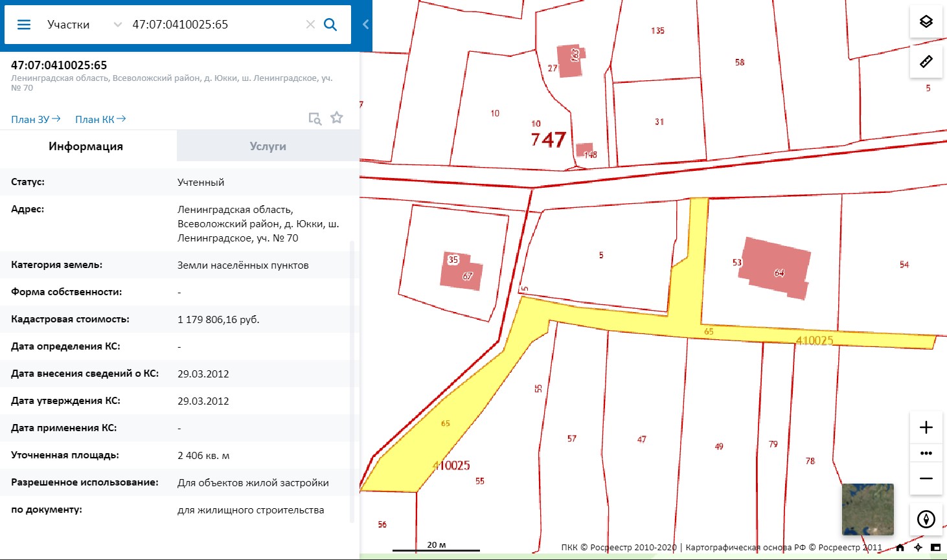Click in the cadastral number search field
This screenshot has width=947, height=560.
[214, 25]
